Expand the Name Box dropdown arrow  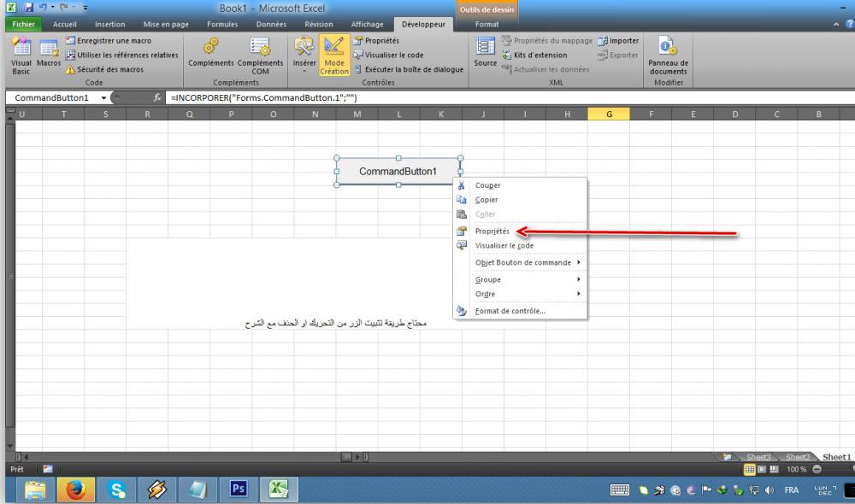(x=103, y=98)
